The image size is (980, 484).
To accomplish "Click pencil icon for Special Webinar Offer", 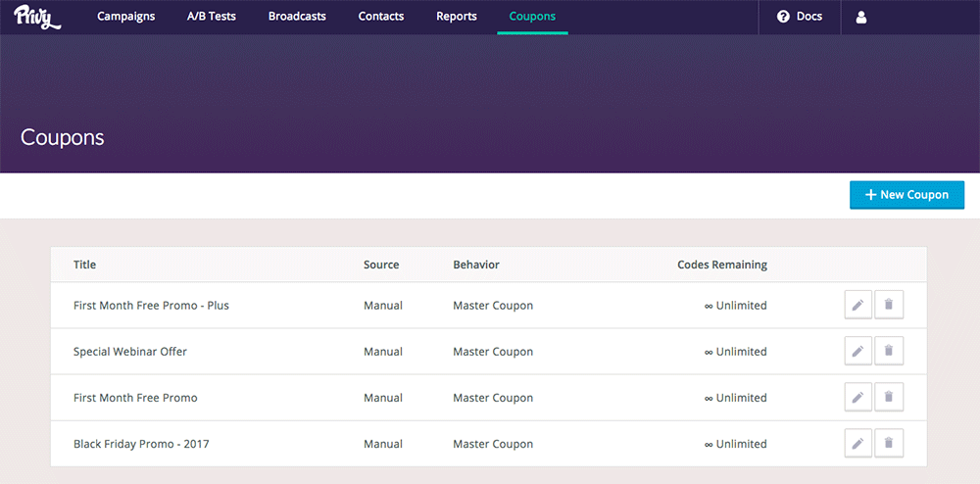I will [x=857, y=352].
